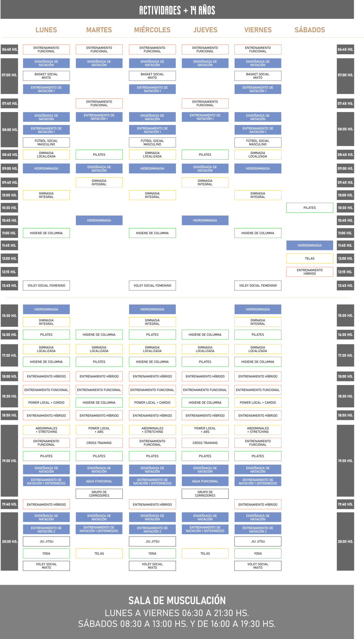Choose Friday's Yoga class at 20:30

[x=258, y=553]
